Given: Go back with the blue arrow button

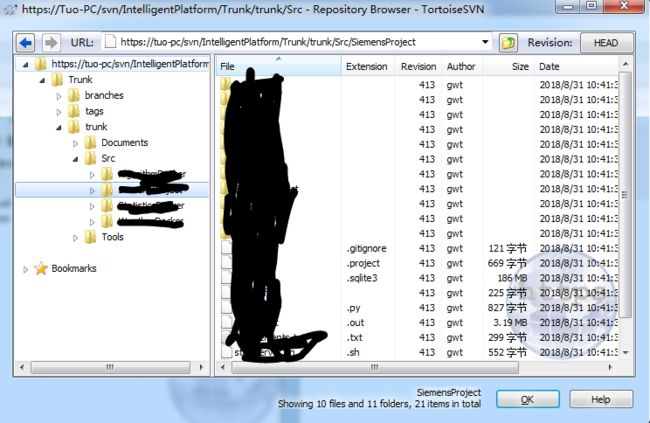Looking at the screenshot, I should [x=26, y=42].
